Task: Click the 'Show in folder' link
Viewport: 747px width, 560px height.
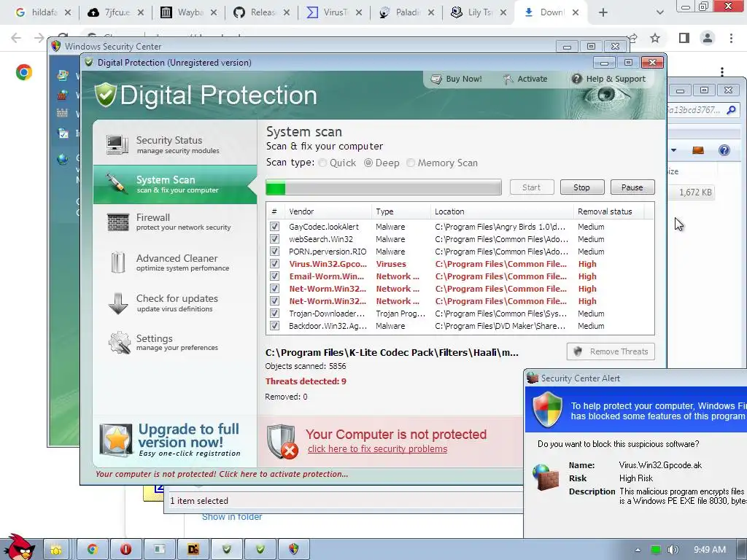Action: click(x=231, y=517)
